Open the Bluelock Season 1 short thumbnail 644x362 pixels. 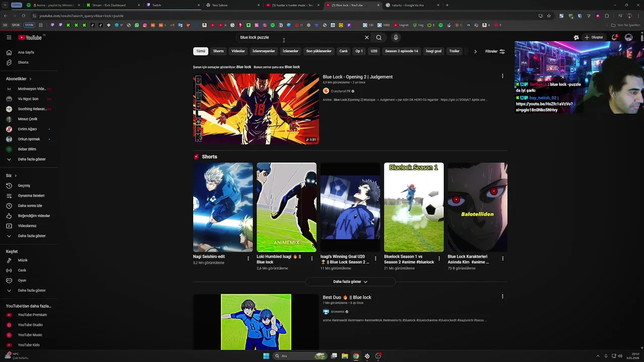pos(414,207)
